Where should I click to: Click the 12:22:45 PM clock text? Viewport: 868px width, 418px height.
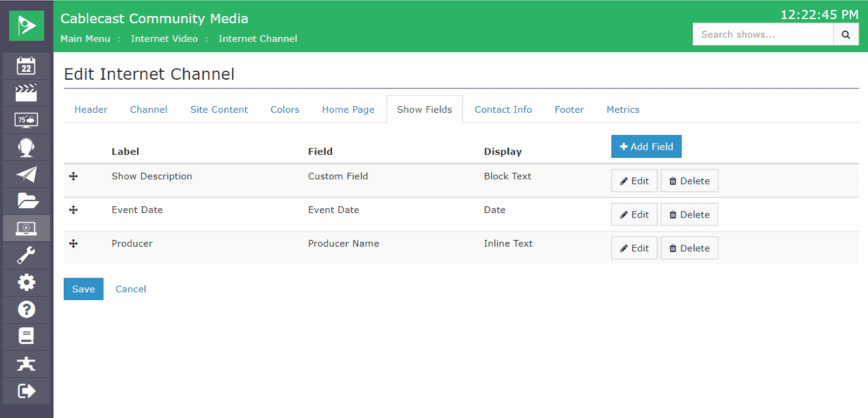819,15
